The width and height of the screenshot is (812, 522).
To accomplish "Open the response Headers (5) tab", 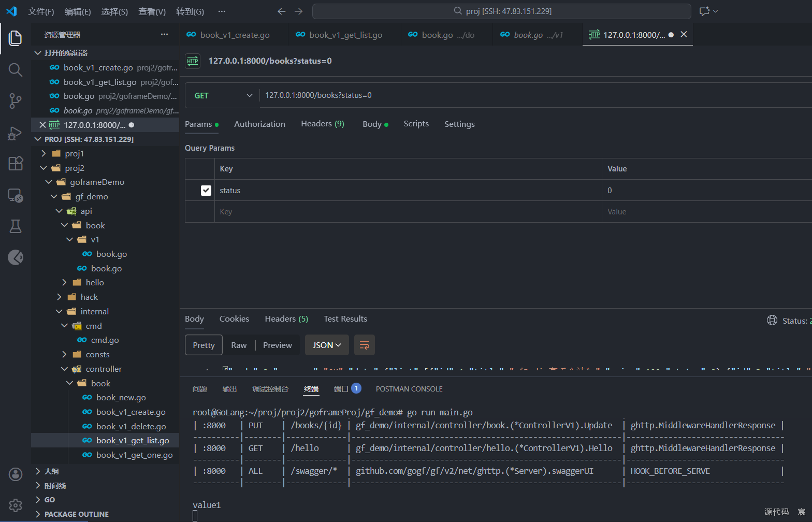I will [x=286, y=318].
